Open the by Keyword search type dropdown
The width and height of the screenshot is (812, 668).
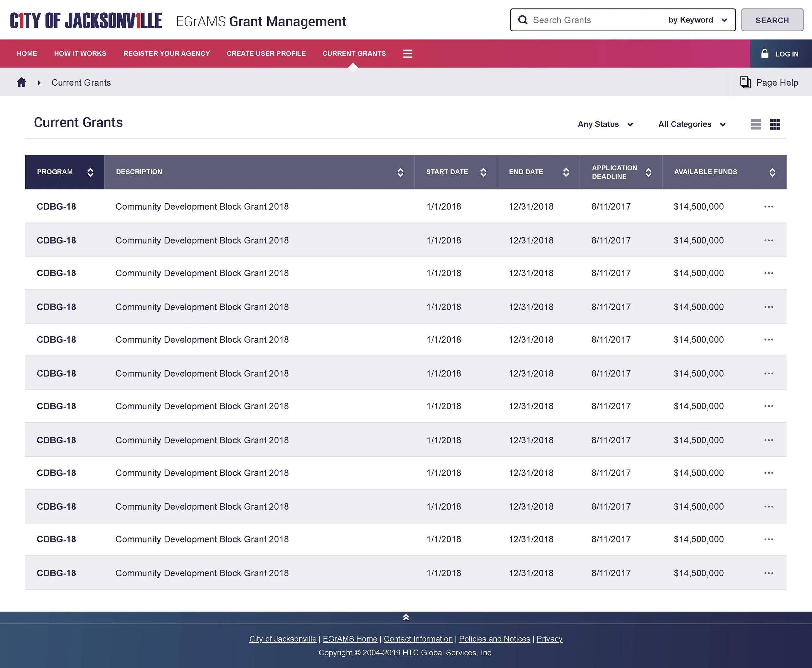pos(698,20)
